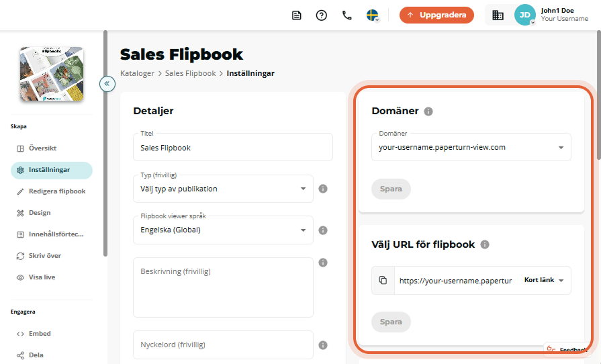Open the document notes icon in header

coord(297,15)
